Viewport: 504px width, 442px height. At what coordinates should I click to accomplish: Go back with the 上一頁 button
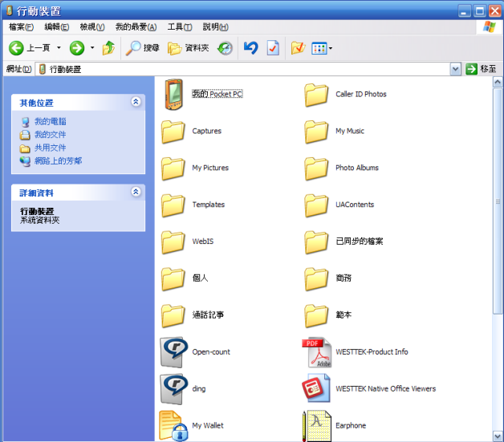coord(29,48)
